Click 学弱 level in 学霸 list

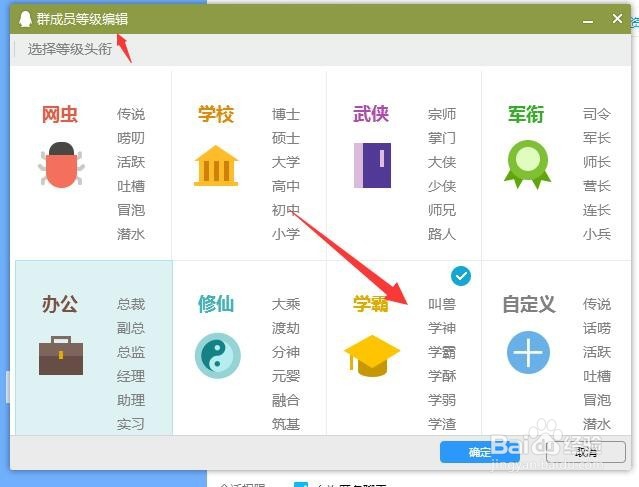point(442,401)
